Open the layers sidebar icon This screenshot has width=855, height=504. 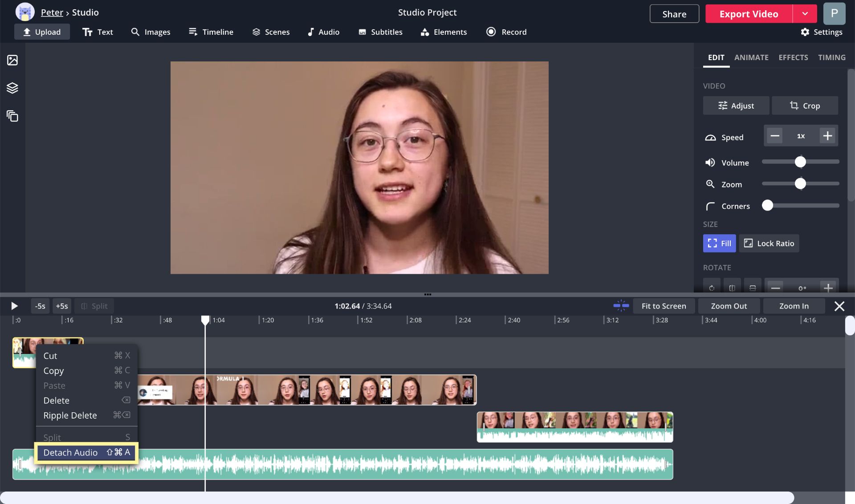click(x=12, y=88)
